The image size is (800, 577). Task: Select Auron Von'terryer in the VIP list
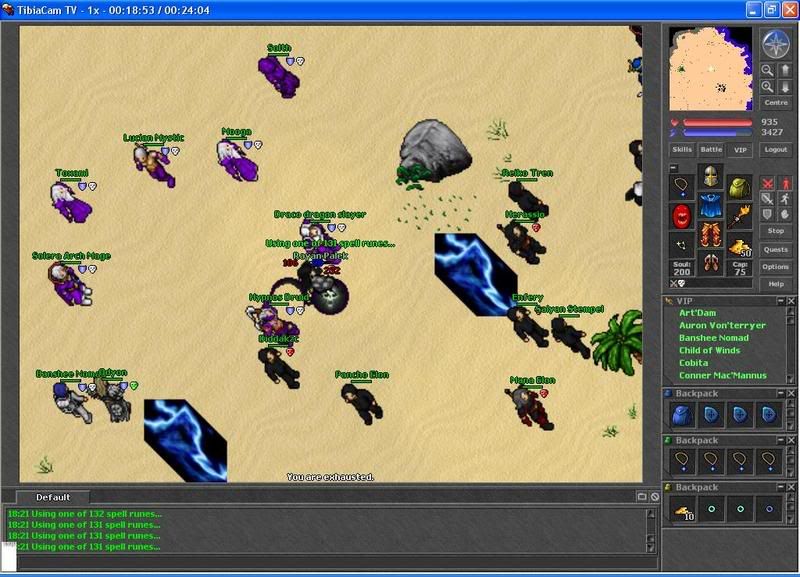722,325
